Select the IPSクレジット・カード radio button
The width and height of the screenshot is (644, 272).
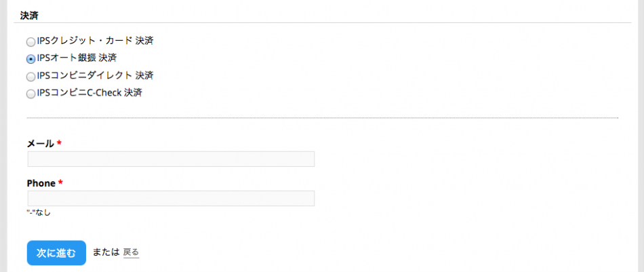[x=31, y=42]
